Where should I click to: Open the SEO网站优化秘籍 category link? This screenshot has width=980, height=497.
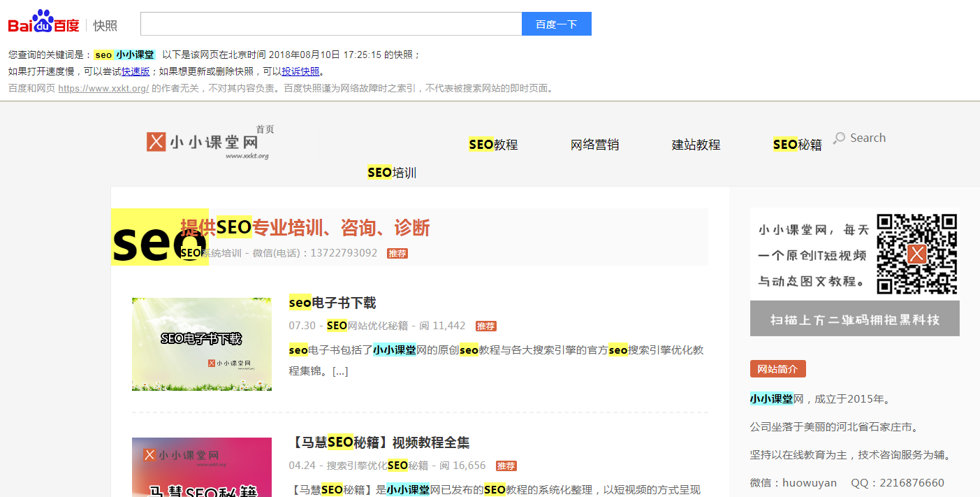point(367,326)
